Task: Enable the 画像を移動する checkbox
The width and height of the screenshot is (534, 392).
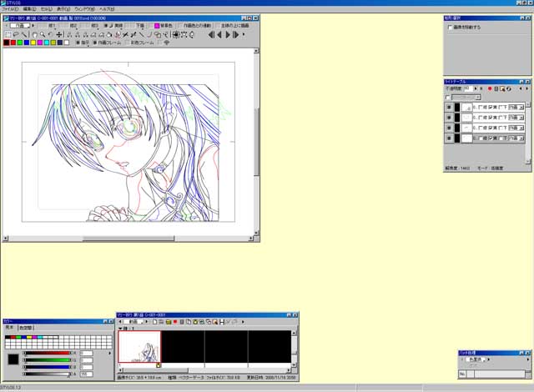Action: coord(450,28)
